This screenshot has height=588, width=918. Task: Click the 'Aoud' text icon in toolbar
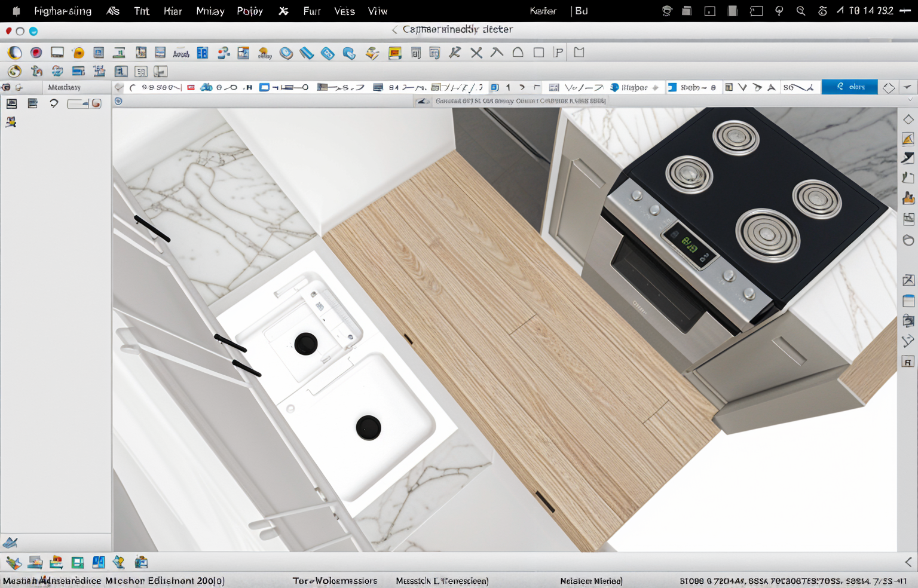180,53
